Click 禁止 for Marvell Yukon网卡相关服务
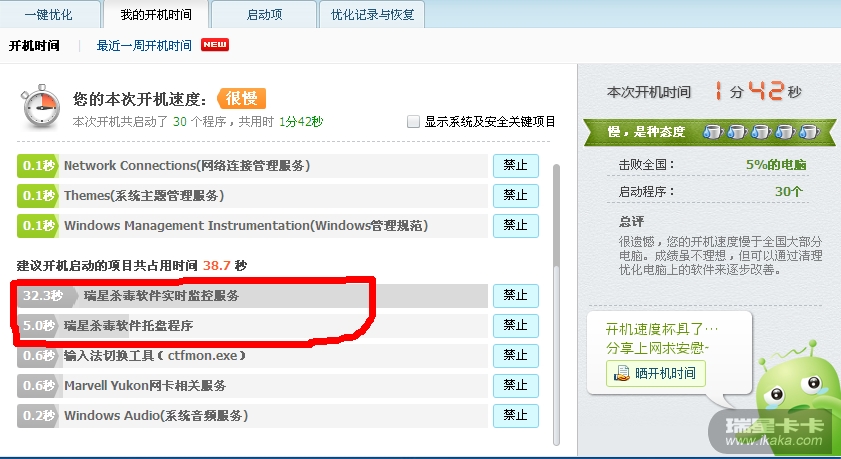This screenshot has width=841, height=459. (515, 386)
